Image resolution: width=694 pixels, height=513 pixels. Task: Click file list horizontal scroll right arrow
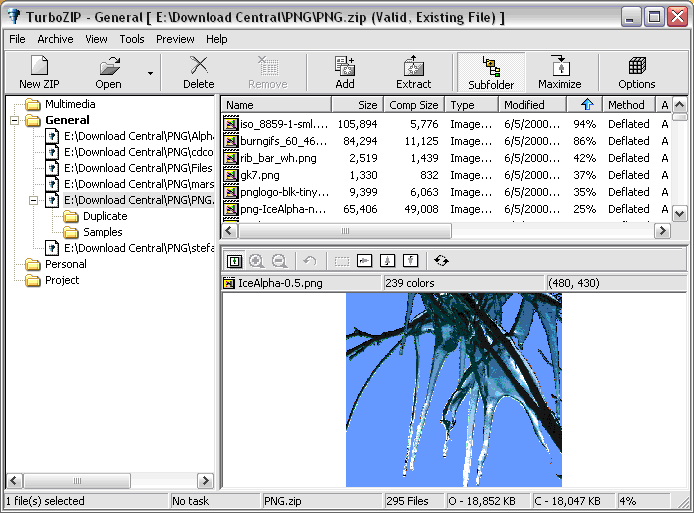[662, 231]
